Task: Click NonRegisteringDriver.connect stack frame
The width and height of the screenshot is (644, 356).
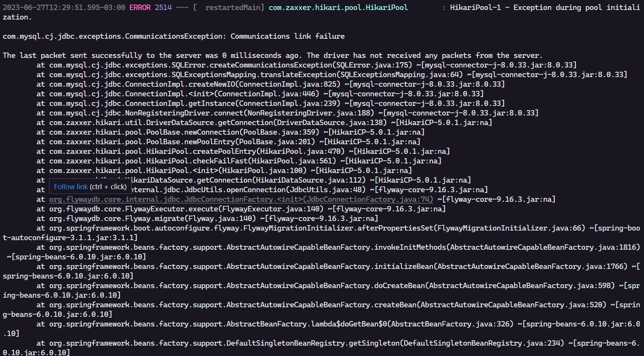Action: 288,113
